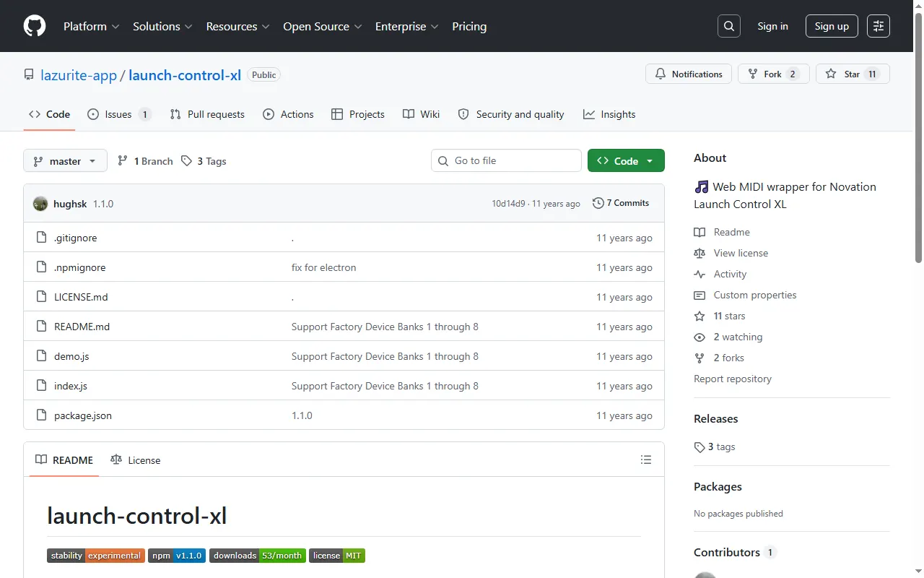The width and height of the screenshot is (924, 578).
Task: Open the launch-control-xl repository name link
Action: coord(185,75)
